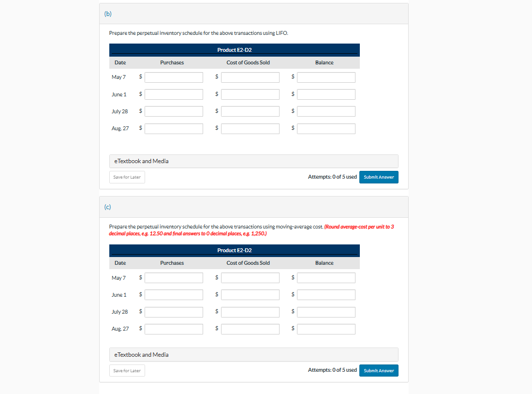Expand the eTextbook and Media section in part (b)
The width and height of the screenshot is (532, 394).
pyautogui.click(x=140, y=161)
